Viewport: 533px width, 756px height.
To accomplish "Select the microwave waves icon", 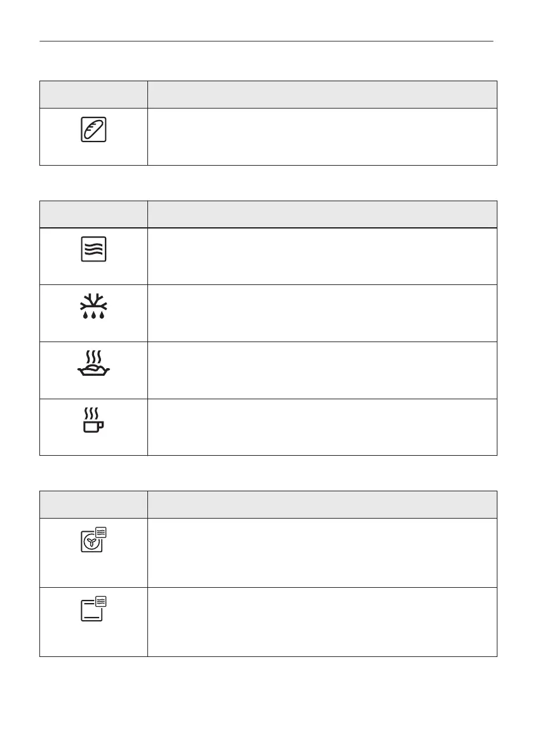I will [93, 249].
